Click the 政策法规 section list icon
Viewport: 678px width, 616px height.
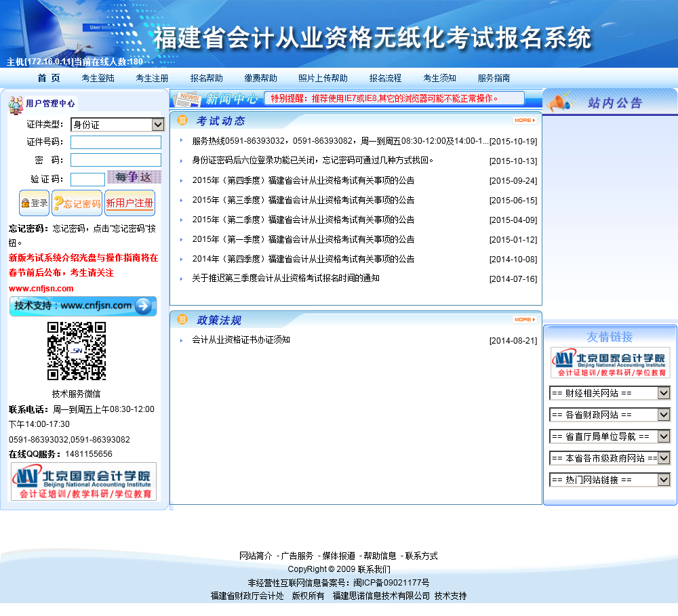[182, 319]
